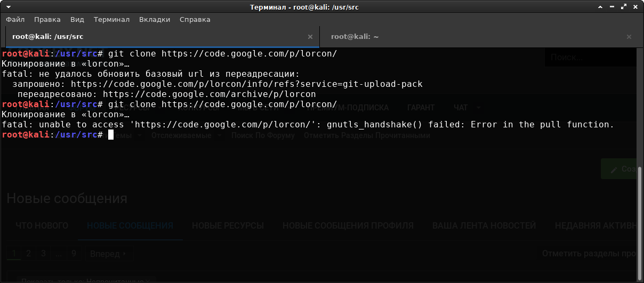Maximize the terminal window

click(x=625, y=7)
